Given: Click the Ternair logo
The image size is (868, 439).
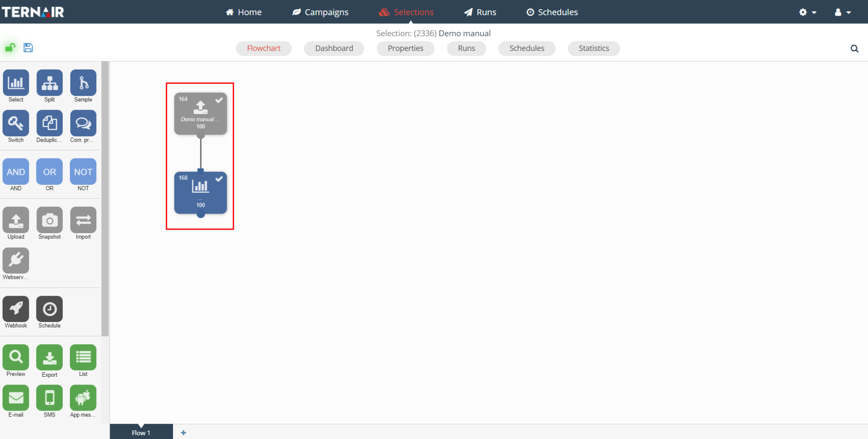Looking at the screenshot, I should coord(33,12).
